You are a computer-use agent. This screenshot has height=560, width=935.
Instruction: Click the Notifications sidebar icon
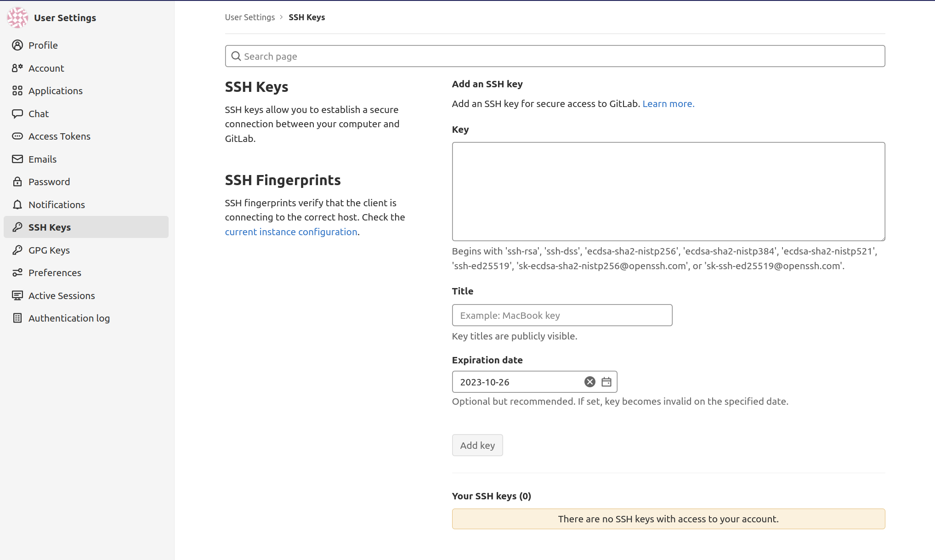(x=18, y=205)
